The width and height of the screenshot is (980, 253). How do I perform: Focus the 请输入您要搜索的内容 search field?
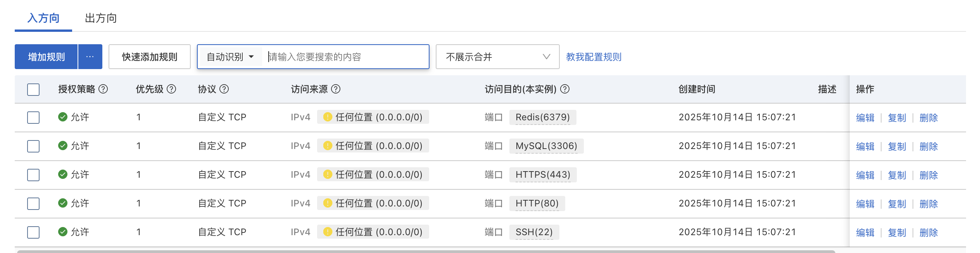click(345, 57)
